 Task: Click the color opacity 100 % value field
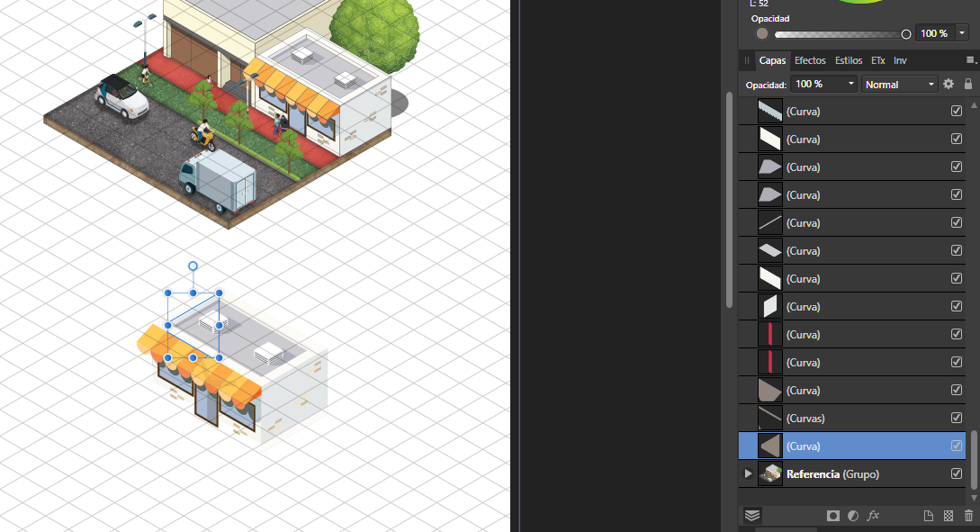pyautogui.click(x=934, y=33)
